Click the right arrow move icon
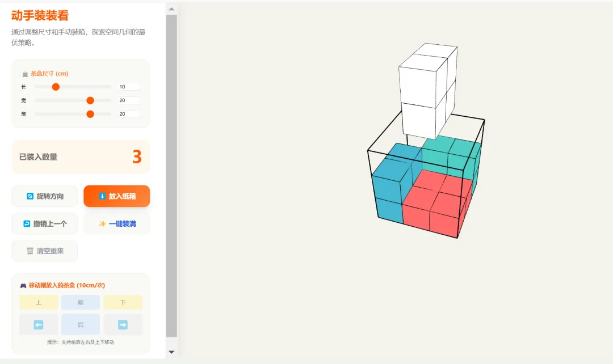Screen dimensions: 613x364 pos(123,324)
